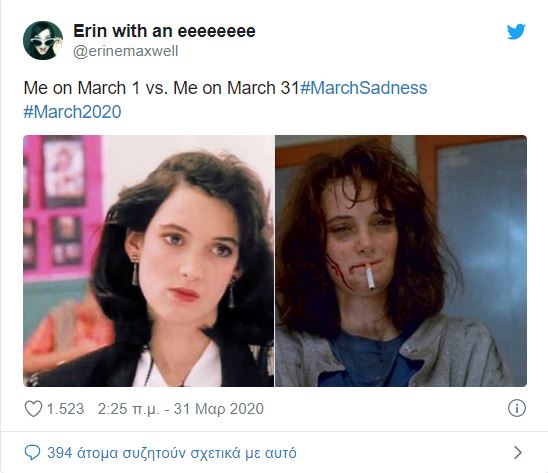Like the tweet with the heart icon
Screen dimensions: 548x473
[33, 408]
